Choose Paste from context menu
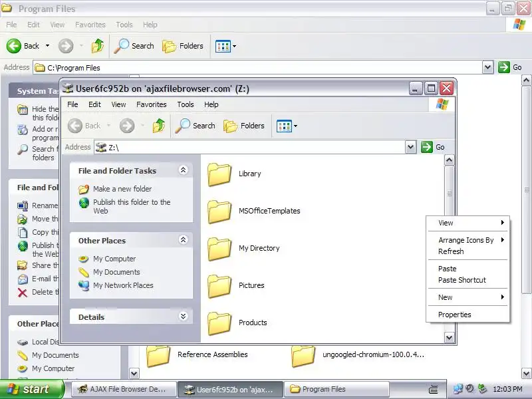 (x=468, y=269)
